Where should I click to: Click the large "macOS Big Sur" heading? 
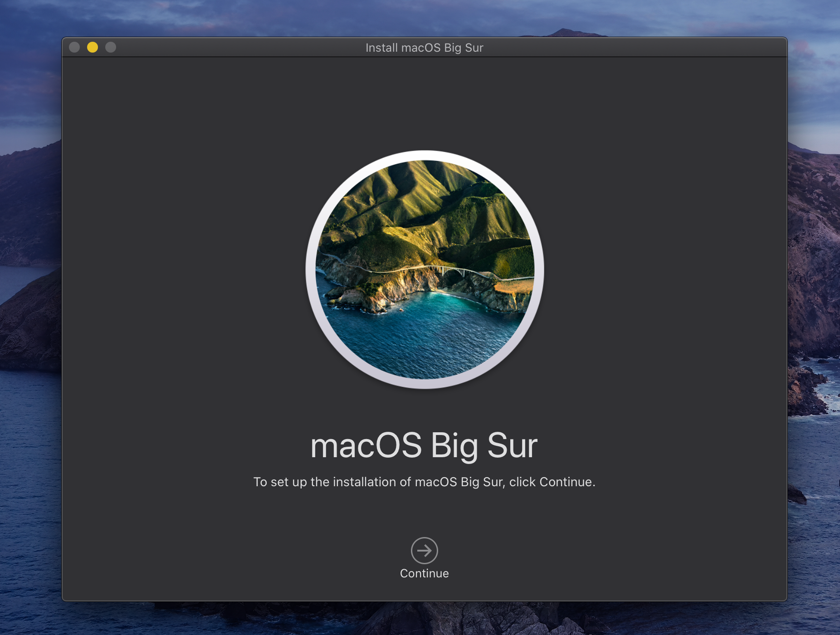[424, 446]
